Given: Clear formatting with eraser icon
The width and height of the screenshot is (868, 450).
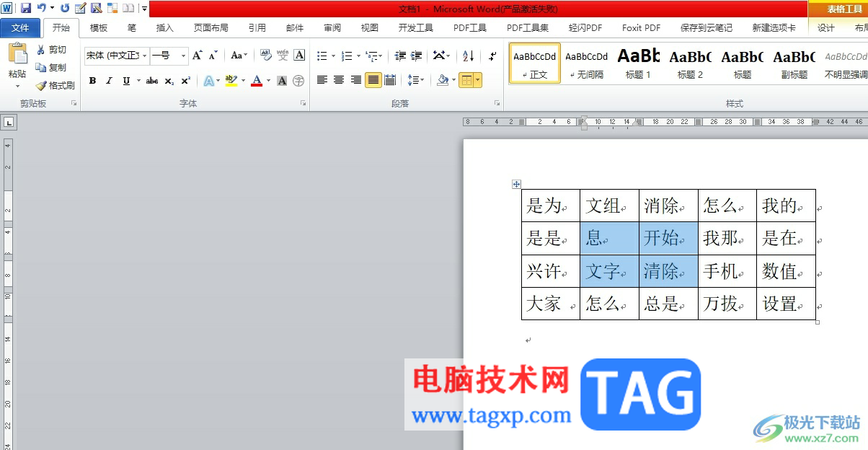Looking at the screenshot, I should (266, 56).
